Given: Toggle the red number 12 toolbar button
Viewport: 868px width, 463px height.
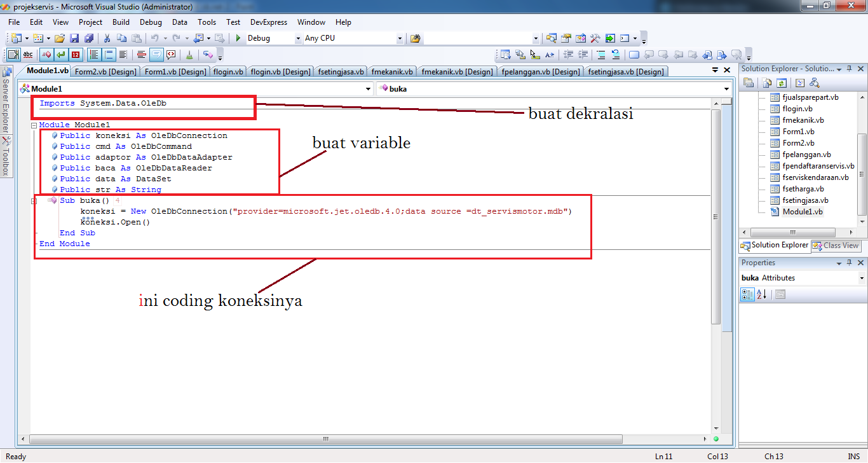Looking at the screenshot, I should pos(76,54).
